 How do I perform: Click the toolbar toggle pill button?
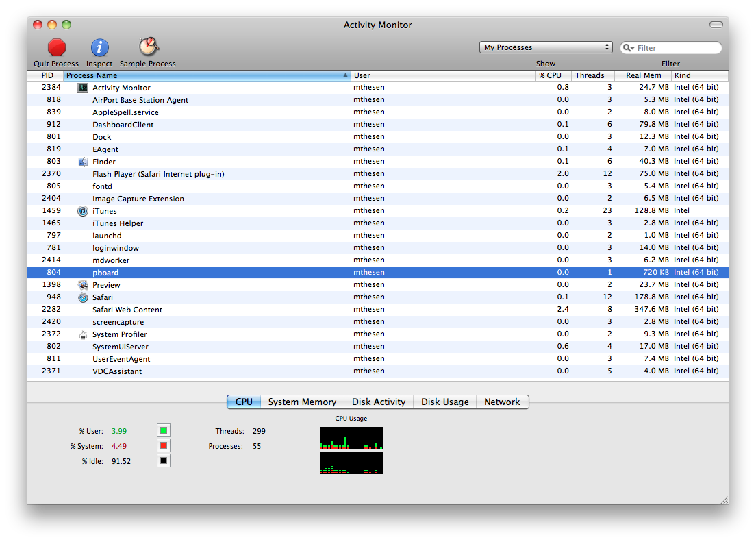click(716, 25)
